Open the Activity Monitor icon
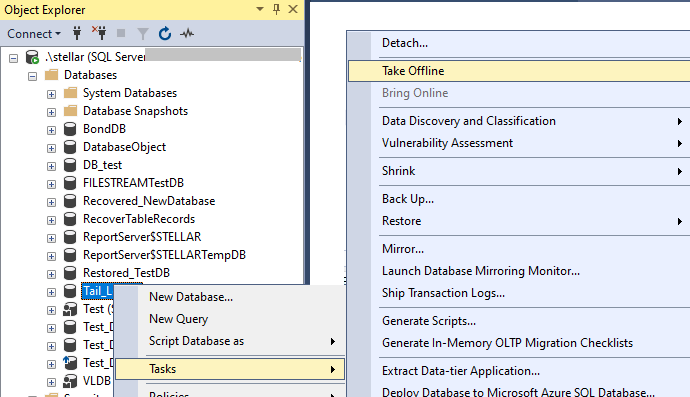 tap(187, 33)
